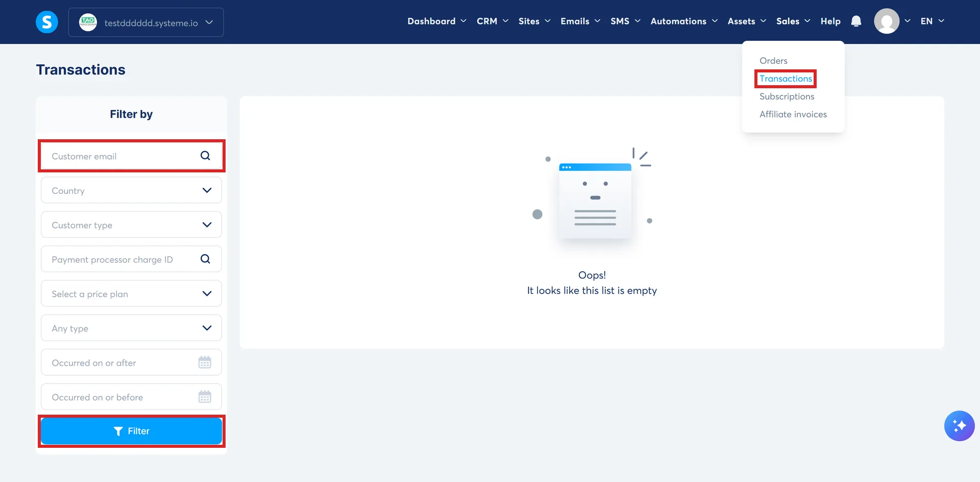Click the workspace logo beside testdddddd.systeme.io
This screenshot has width=980, height=482.
click(88, 22)
